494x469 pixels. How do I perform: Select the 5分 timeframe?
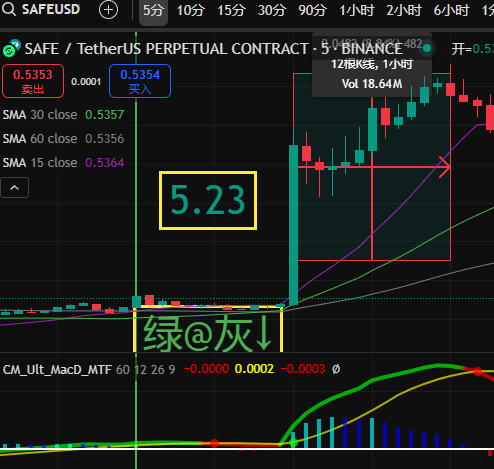tap(153, 11)
